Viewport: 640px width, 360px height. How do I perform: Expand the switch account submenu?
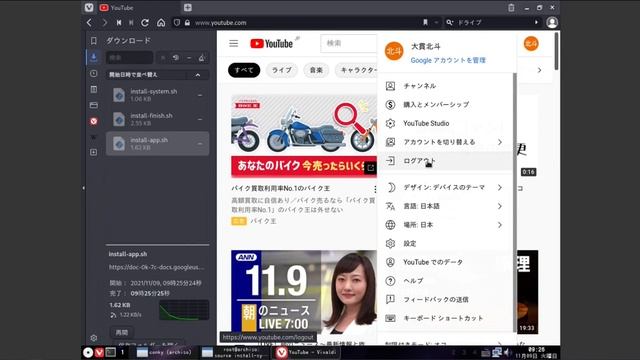(500, 142)
